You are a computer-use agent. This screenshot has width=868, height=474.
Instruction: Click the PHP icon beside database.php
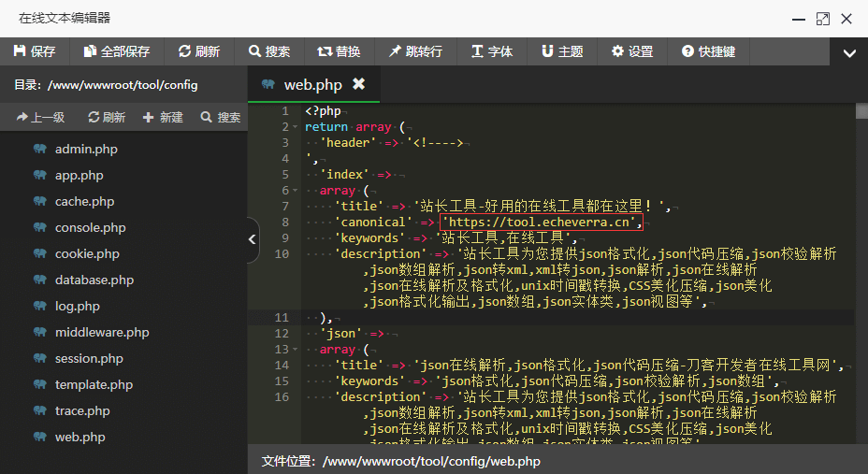click(x=40, y=280)
